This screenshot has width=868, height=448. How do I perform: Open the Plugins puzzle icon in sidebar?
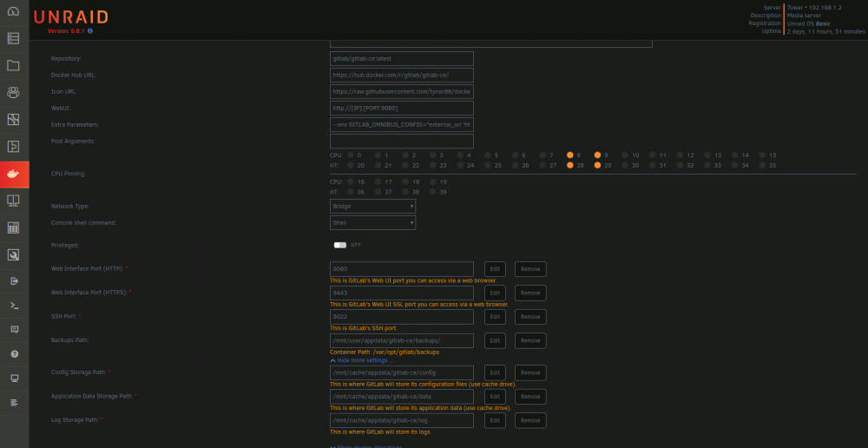pyautogui.click(x=14, y=146)
